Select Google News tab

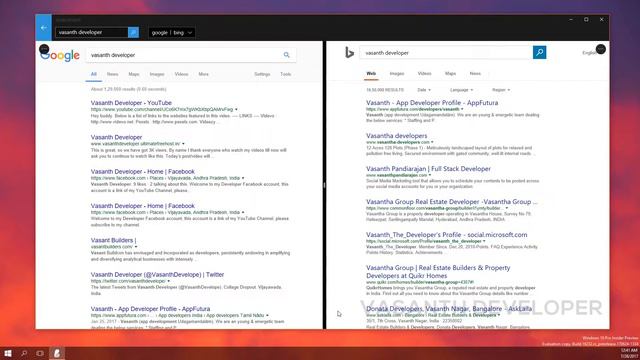tap(112, 74)
